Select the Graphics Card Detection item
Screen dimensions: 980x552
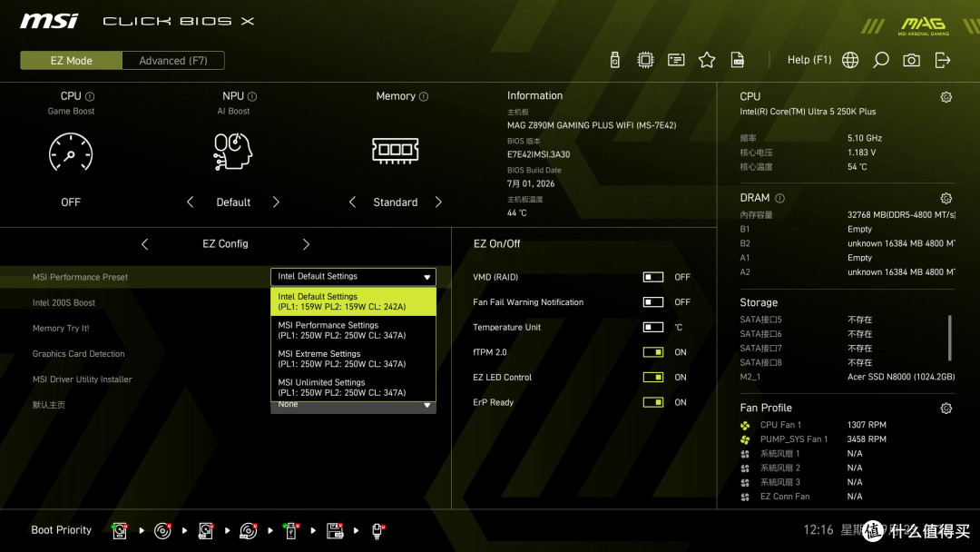coord(78,354)
